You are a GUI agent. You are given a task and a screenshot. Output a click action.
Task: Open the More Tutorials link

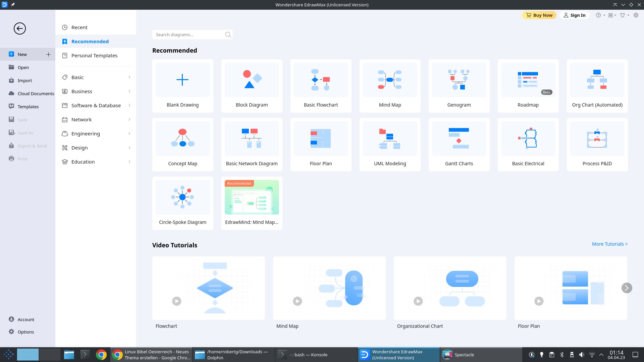pos(609,244)
